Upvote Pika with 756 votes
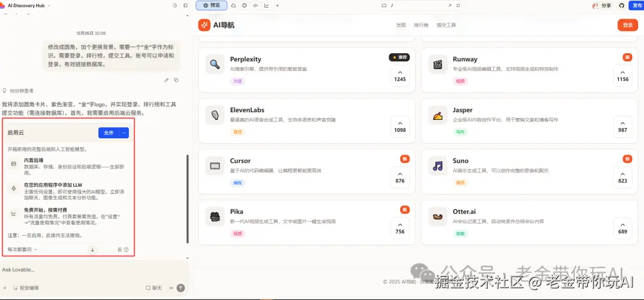This screenshot has height=300, width=644. pos(400,228)
